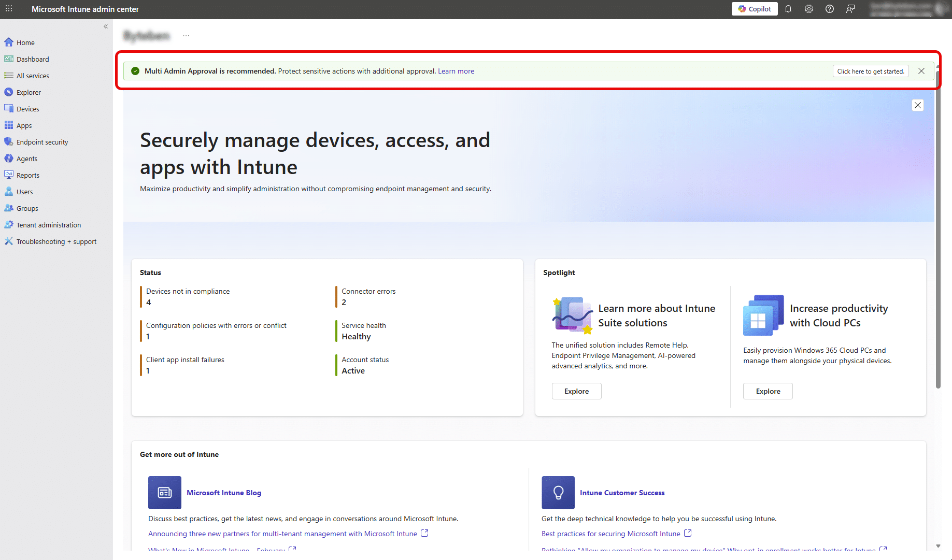
Task: Open the notifications bell icon
Action: coord(788,9)
